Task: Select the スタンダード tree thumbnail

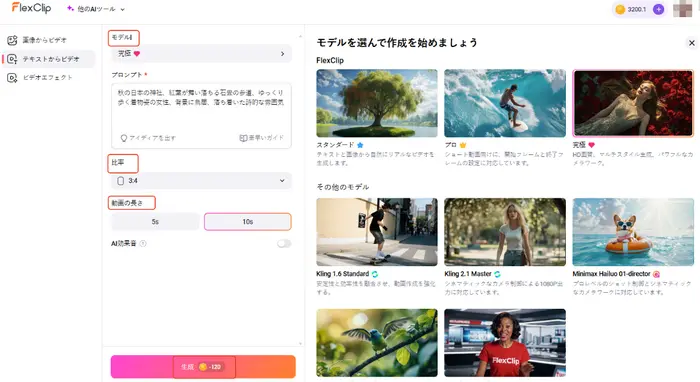Action: point(377,103)
